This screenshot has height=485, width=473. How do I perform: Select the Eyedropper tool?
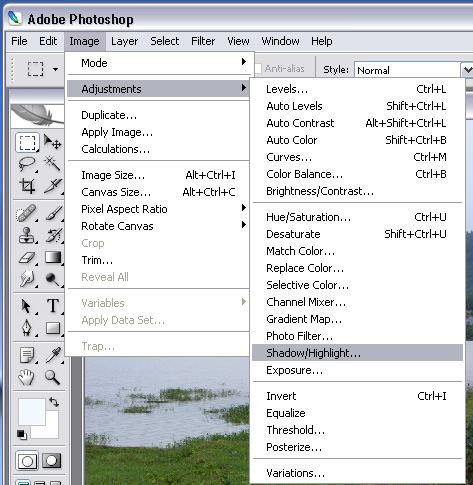pyautogui.click(x=53, y=355)
